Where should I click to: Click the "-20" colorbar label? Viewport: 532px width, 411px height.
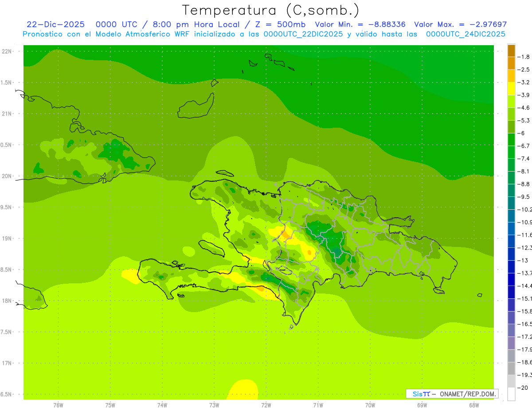pyautogui.click(x=523, y=388)
